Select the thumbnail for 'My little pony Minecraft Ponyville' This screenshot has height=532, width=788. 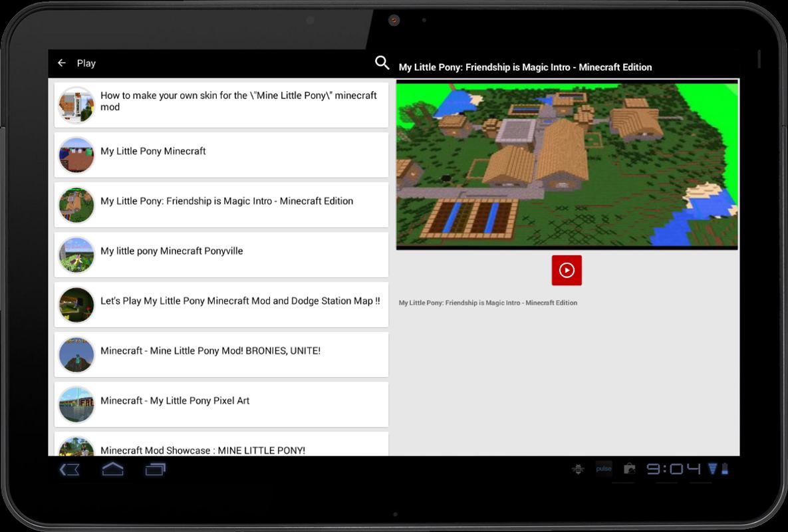point(76,255)
